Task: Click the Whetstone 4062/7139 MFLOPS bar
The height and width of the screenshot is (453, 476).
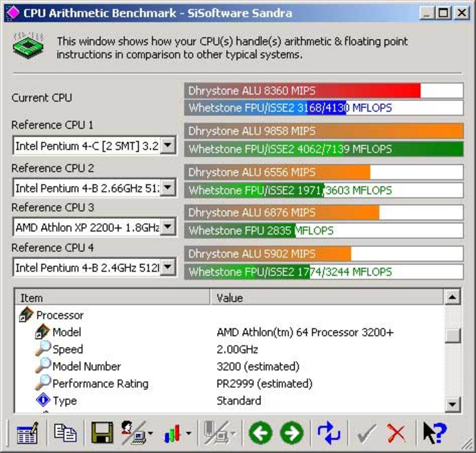Action: coord(323,149)
